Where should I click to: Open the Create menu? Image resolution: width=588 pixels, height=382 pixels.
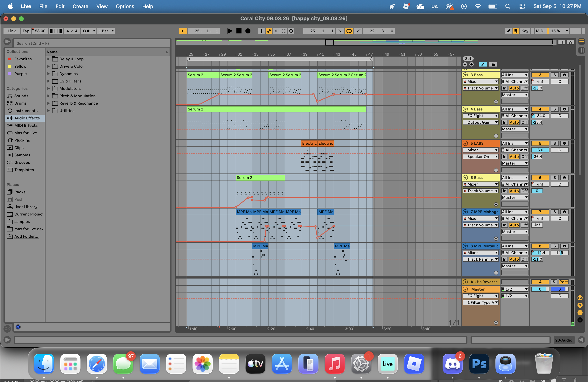pos(80,6)
